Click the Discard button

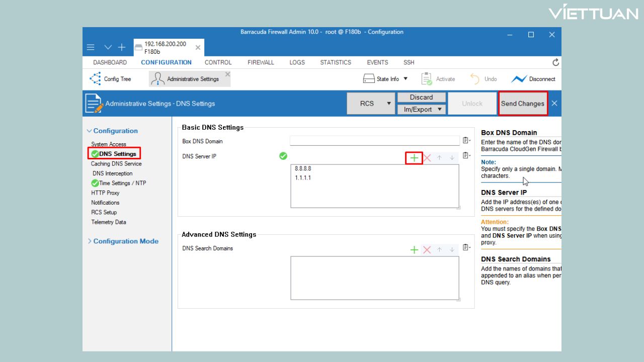[421, 97]
